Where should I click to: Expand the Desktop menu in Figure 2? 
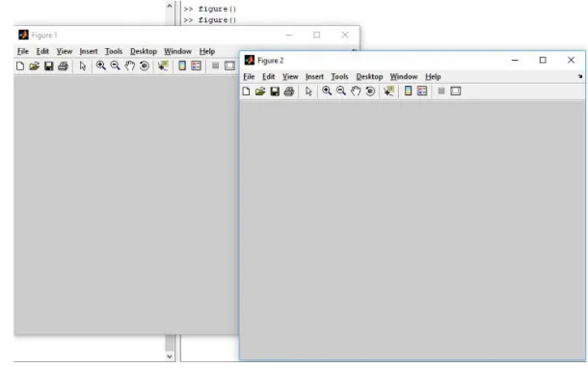[x=369, y=76]
